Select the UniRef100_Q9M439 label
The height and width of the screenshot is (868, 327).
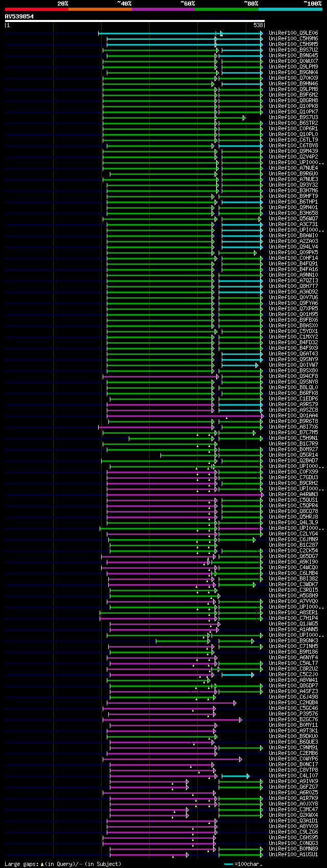(x=293, y=151)
